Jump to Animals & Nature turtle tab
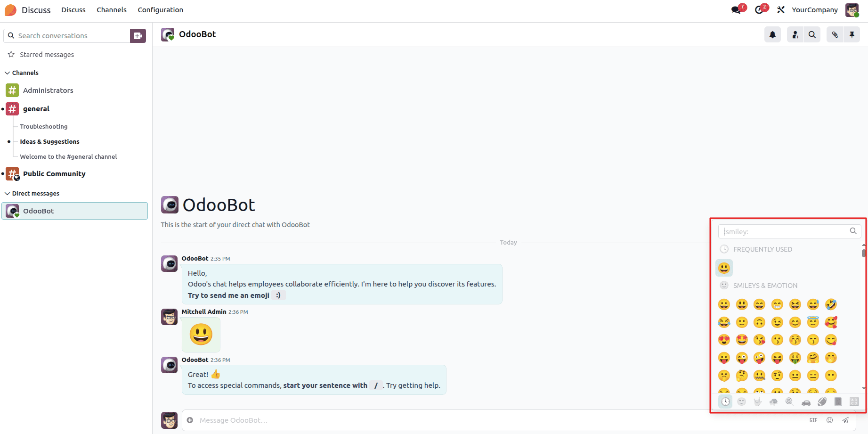The width and height of the screenshot is (868, 434). [774, 401]
